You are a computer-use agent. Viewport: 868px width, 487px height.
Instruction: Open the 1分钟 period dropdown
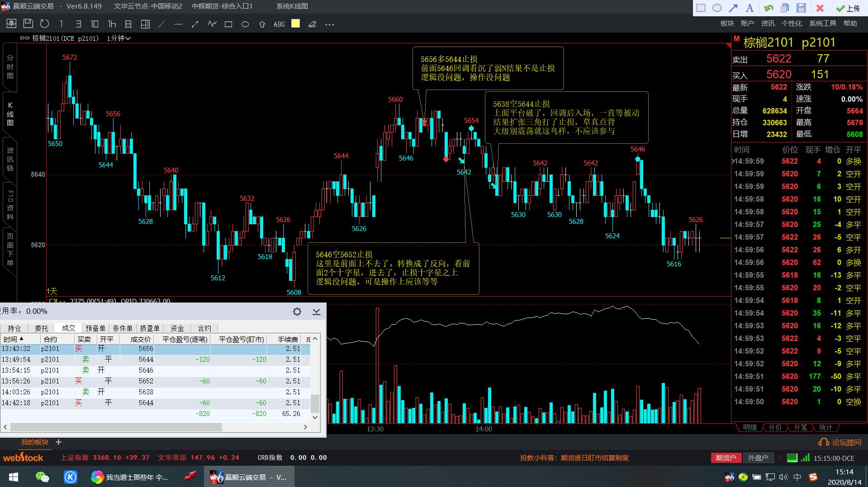(119, 38)
